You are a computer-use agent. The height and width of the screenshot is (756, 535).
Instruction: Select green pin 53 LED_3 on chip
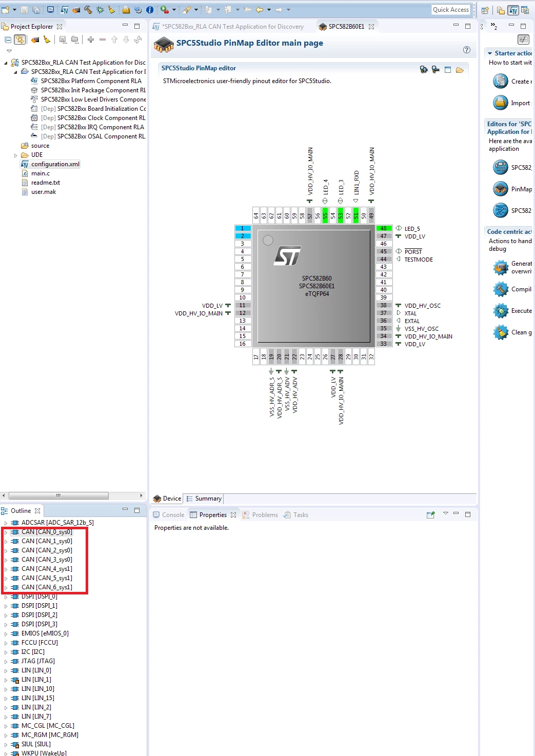tap(341, 215)
